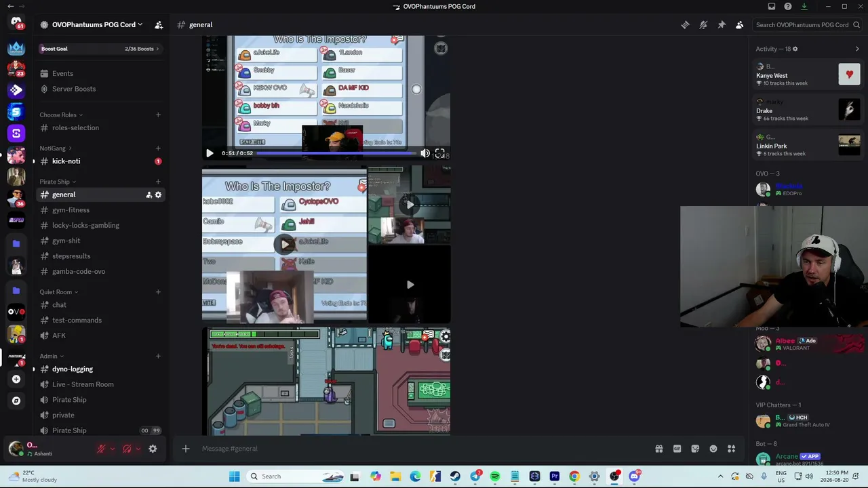Open the Discover servers compass icon
Viewport: 868px width, 488px height.
(16, 401)
